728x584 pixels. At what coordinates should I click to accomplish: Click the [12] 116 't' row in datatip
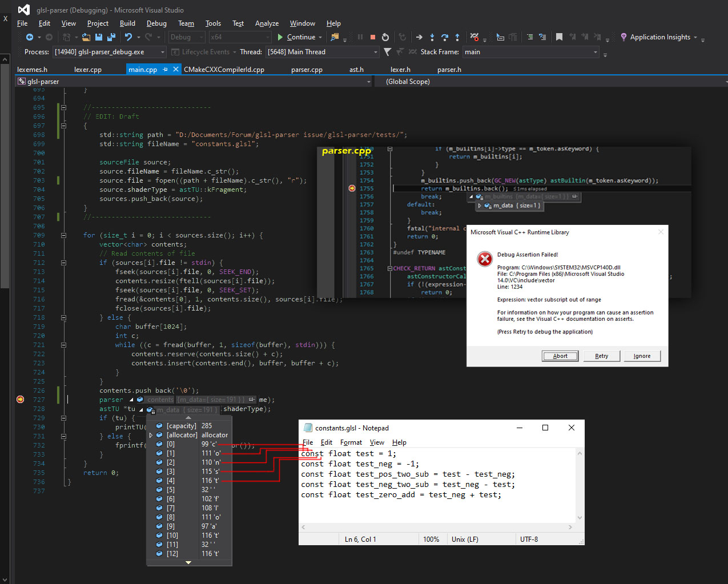(189, 554)
